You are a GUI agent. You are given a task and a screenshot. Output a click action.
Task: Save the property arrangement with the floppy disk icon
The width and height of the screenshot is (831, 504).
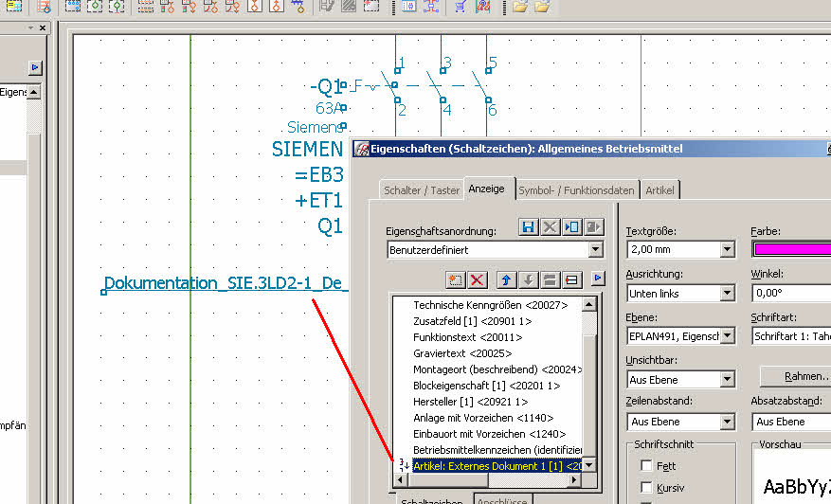pos(528,226)
